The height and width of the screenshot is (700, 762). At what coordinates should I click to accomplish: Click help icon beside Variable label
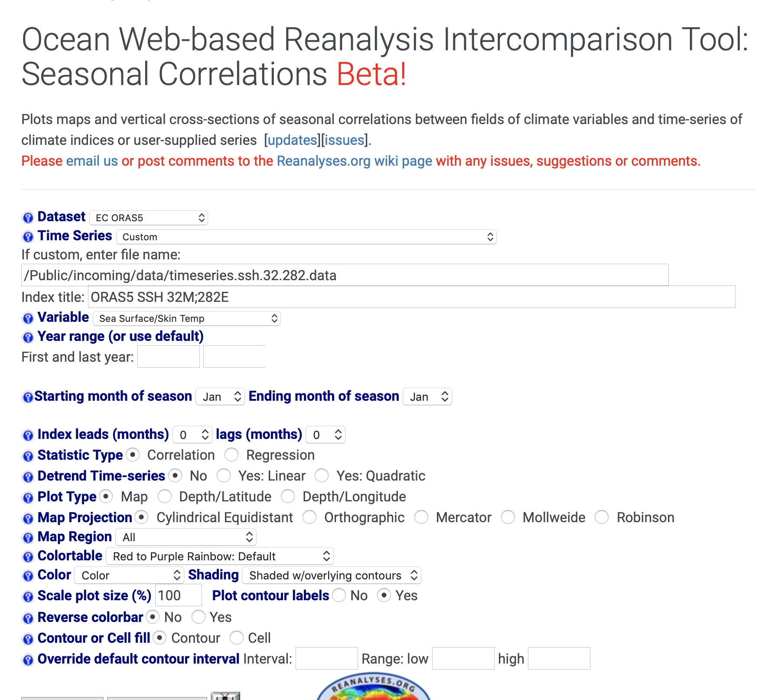click(28, 318)
